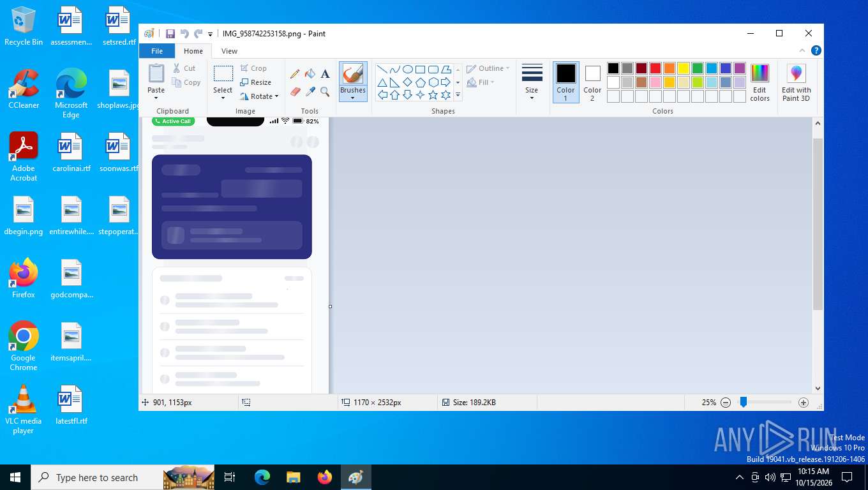This screenshot has height=490, width=868.
Task: Pick the Rectangle shape
Action: coord(420,70)
